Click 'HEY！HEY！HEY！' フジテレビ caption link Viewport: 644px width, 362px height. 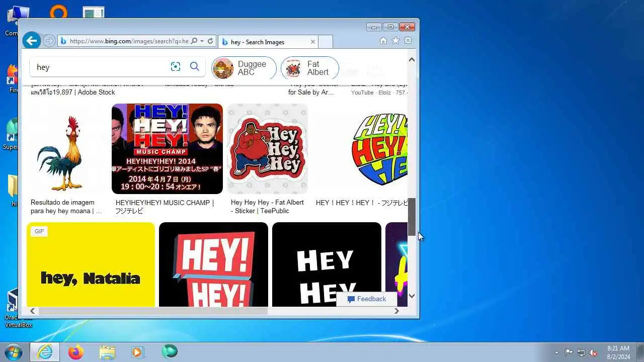pos(361,203)
